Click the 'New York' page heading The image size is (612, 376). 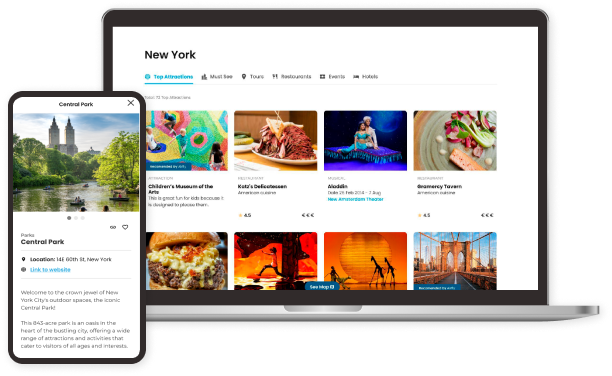(170, 55)
